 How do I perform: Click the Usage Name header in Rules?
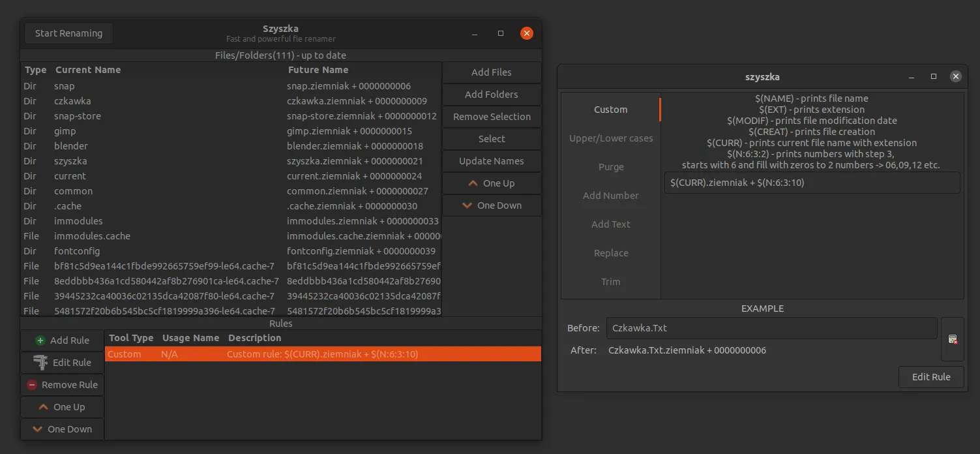[190, 338]
